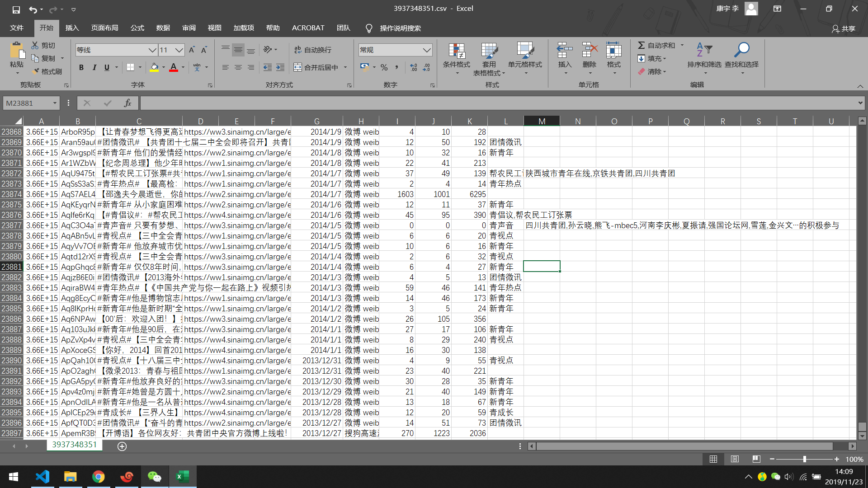868x488 pixels.
Task: Click the Merge and Center icon
Action: (x=298, y=67)
